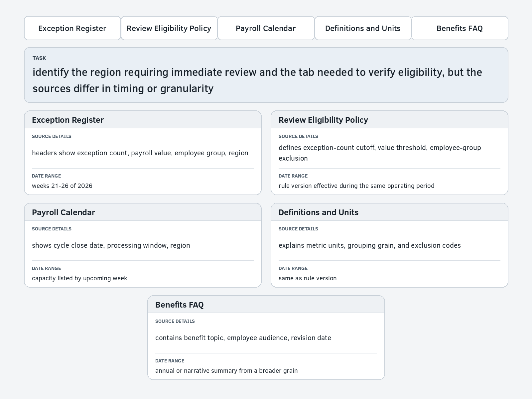This screenshot has width=532, height=399.
Task: Click the Date Range label in Benefits FAQ card
Action: pos(170,361)
